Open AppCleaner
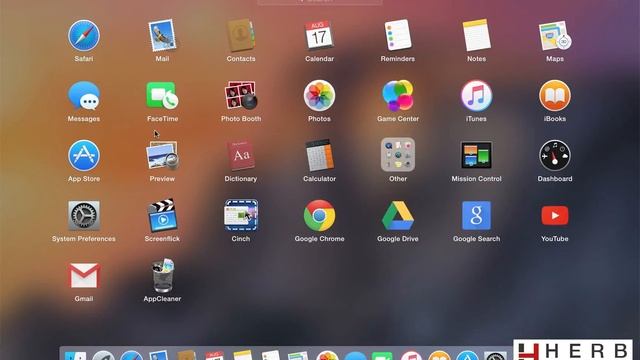The image size is (640, 360). pyautogui.click(x=162, y=276)
